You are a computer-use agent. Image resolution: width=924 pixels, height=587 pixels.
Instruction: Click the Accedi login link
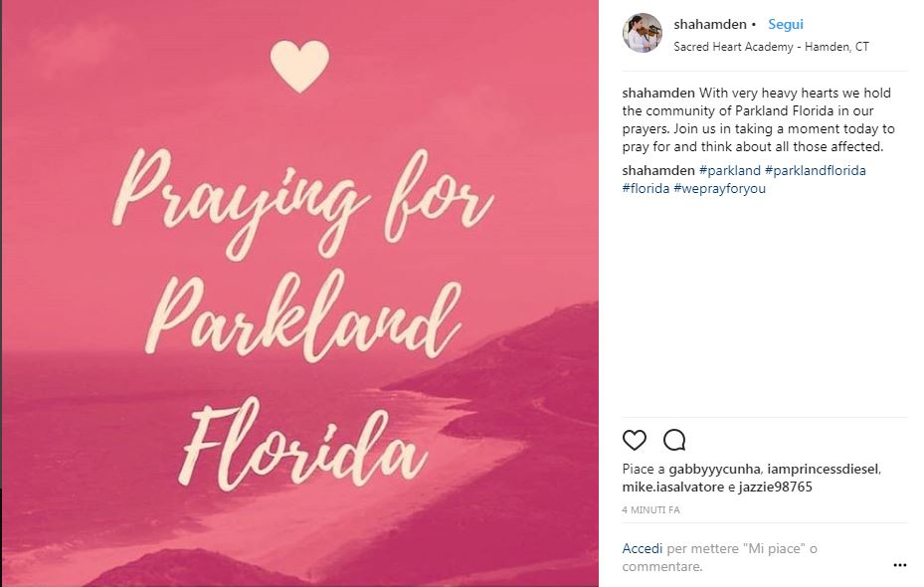click(x=643, y=548)
